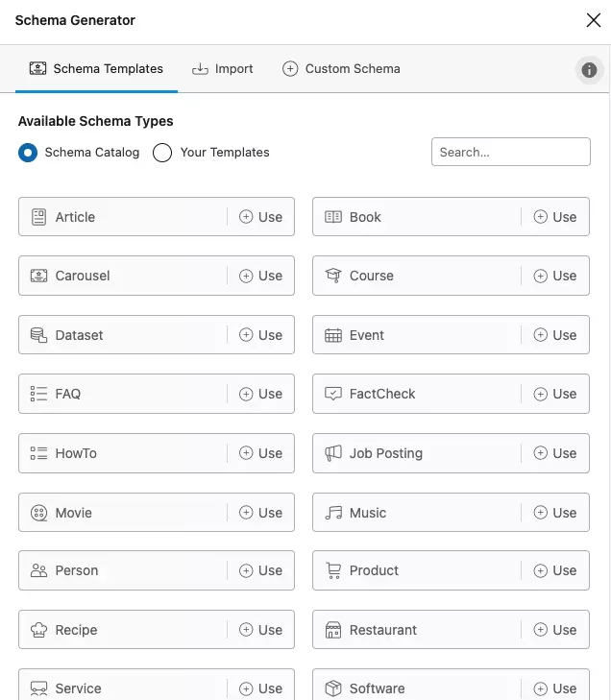The width and height of the screenshot is (611, 700).
Task: Focus the schema Search field
Action: click(x=510, y=152)
